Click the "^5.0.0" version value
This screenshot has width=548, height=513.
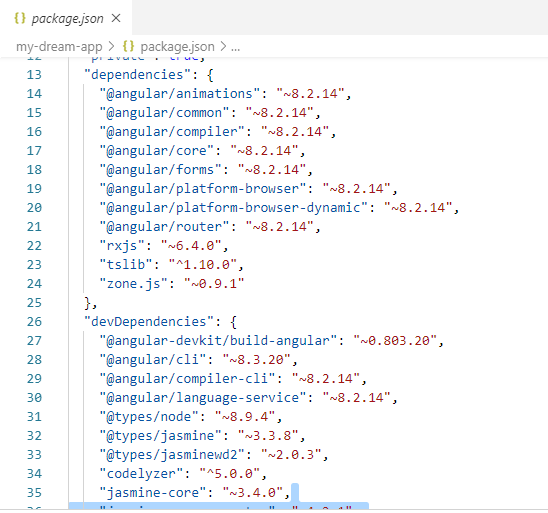[x=230, y=474]
